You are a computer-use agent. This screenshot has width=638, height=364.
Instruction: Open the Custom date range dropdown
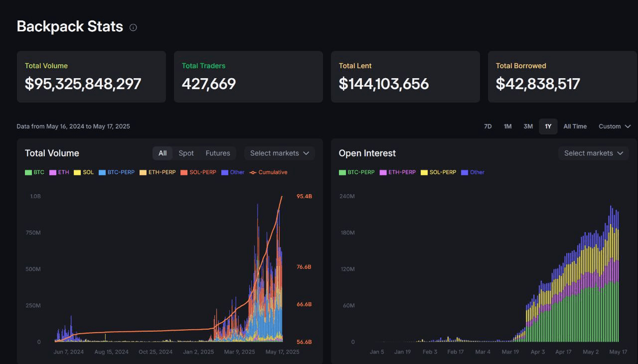[x=615, y=126]
